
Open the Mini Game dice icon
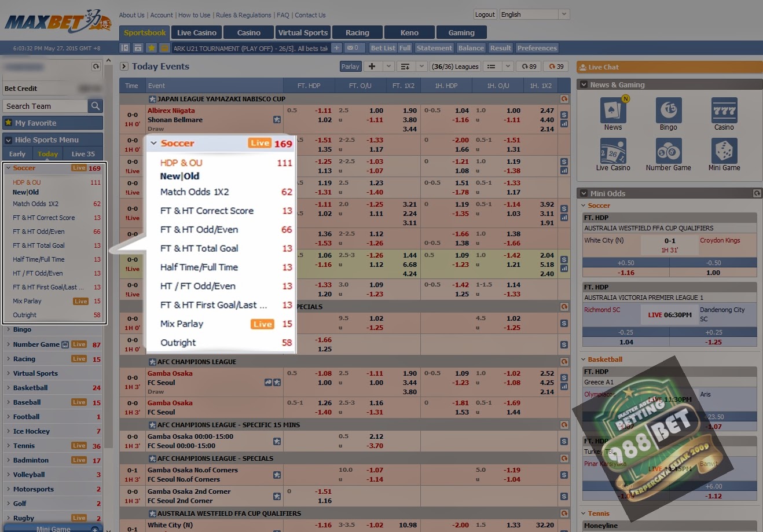[x=724, y=151]
